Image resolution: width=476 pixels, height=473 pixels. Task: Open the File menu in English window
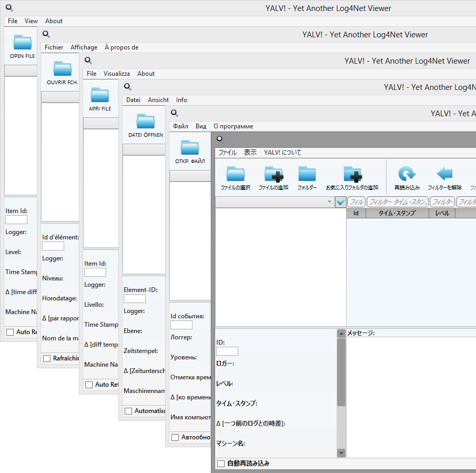pyautogui.click(x=13, y=21)
